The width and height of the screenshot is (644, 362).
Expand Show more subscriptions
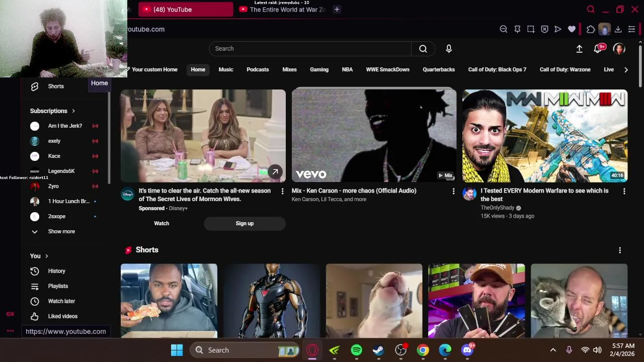(60, 231)
